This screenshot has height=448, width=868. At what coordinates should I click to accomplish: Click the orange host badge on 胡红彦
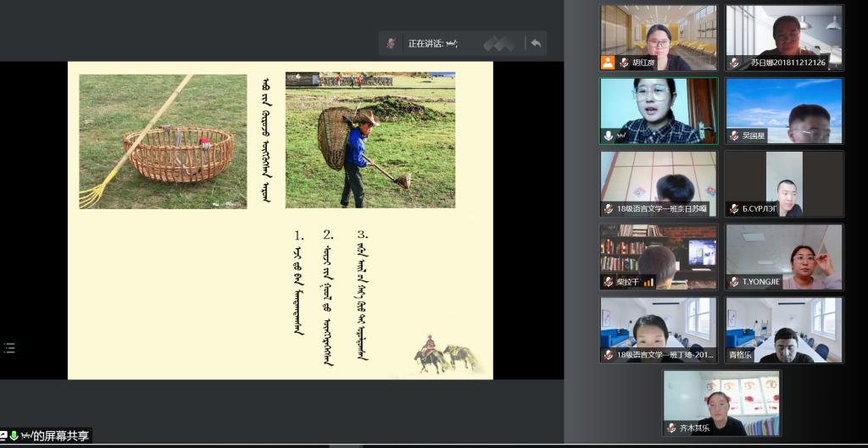608,63
